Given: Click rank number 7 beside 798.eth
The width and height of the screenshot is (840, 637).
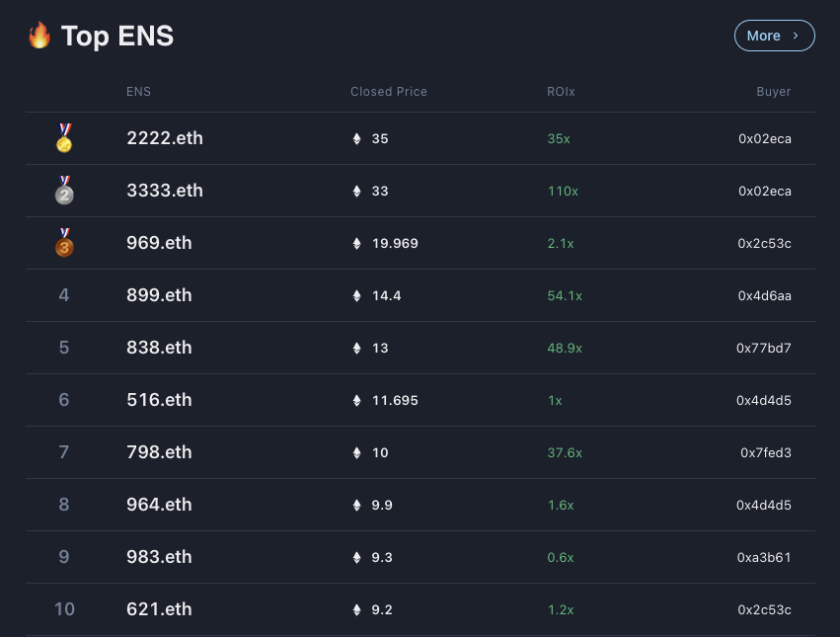Looking at the screenshot, I should 64,452.
